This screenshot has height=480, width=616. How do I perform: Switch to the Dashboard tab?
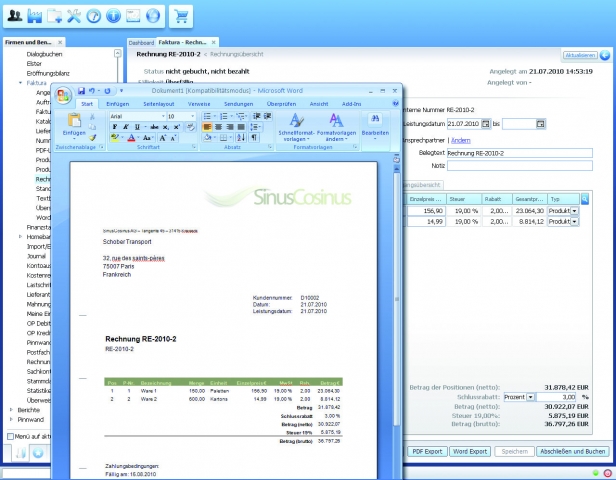[141, 42]
